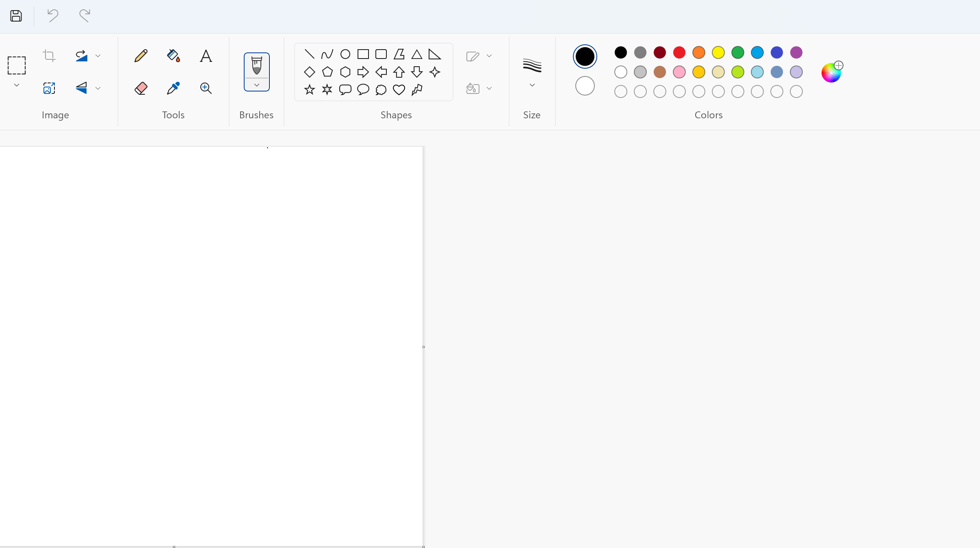
Task: Open the selection options chevron
Action: [17, 85]
